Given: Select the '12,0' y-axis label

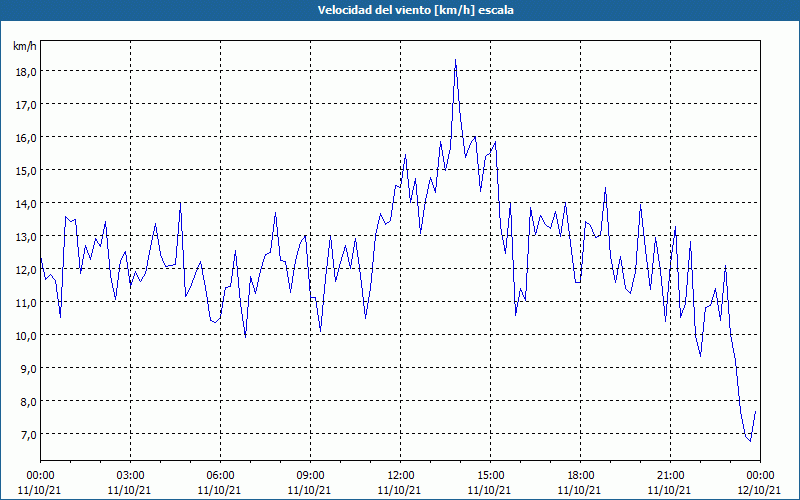Looking at the screenshot, I should [26, 269].
